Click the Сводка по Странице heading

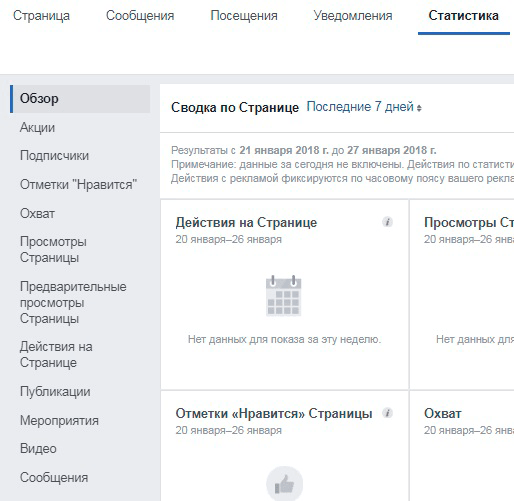point(235,107)
